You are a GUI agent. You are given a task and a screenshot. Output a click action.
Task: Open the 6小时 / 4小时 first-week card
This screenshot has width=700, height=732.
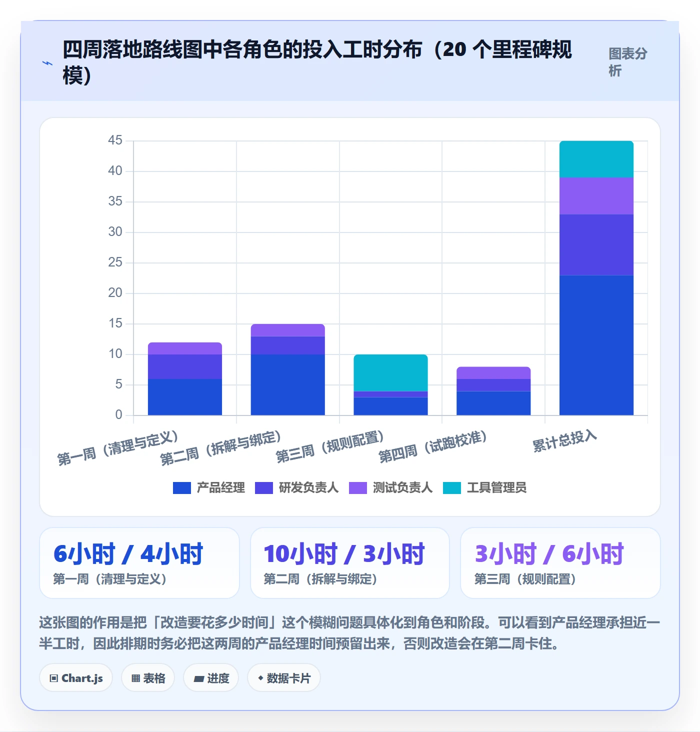tap(139, 563)
